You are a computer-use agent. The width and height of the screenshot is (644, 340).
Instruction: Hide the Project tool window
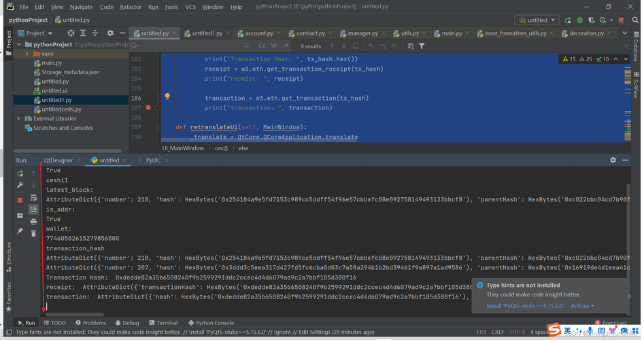122,33
